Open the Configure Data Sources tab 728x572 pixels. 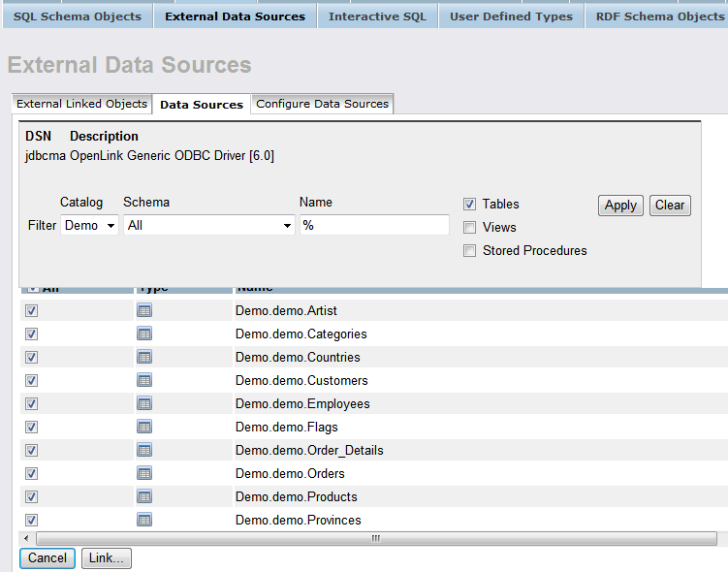tap(322, 104)
